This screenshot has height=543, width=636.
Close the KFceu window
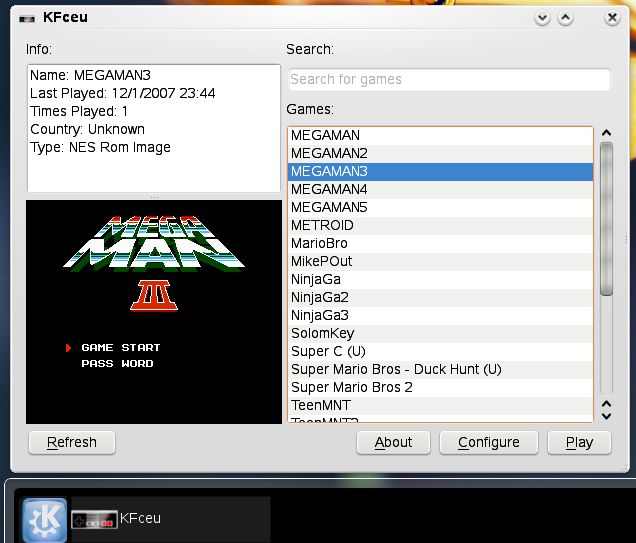612,18
